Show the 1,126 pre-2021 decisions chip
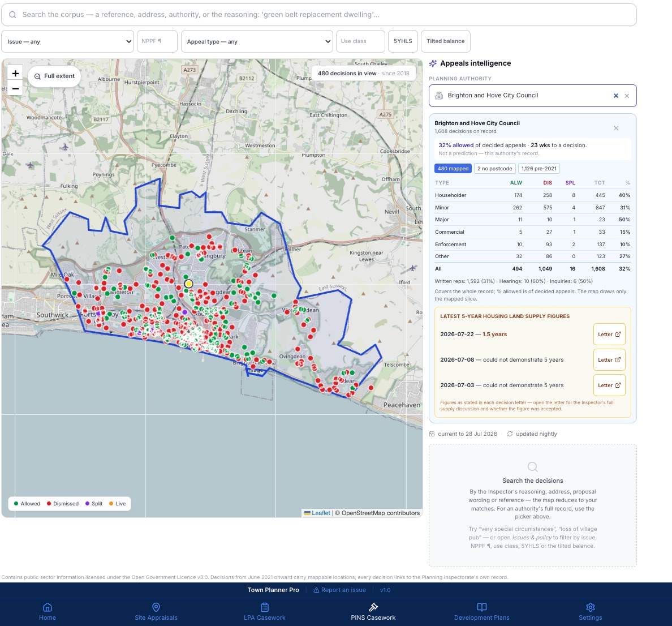 (539, 169)
